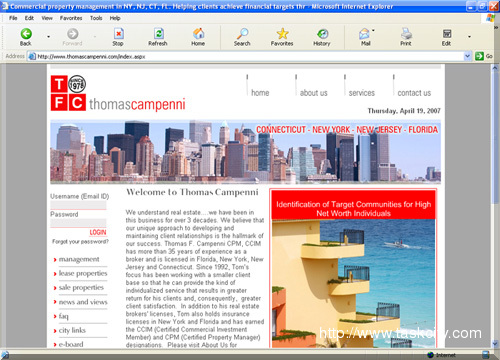Click the Welcome to Thomas Campenni heading
This screenshot has width=500, height=360.
(x=192, y=192)
